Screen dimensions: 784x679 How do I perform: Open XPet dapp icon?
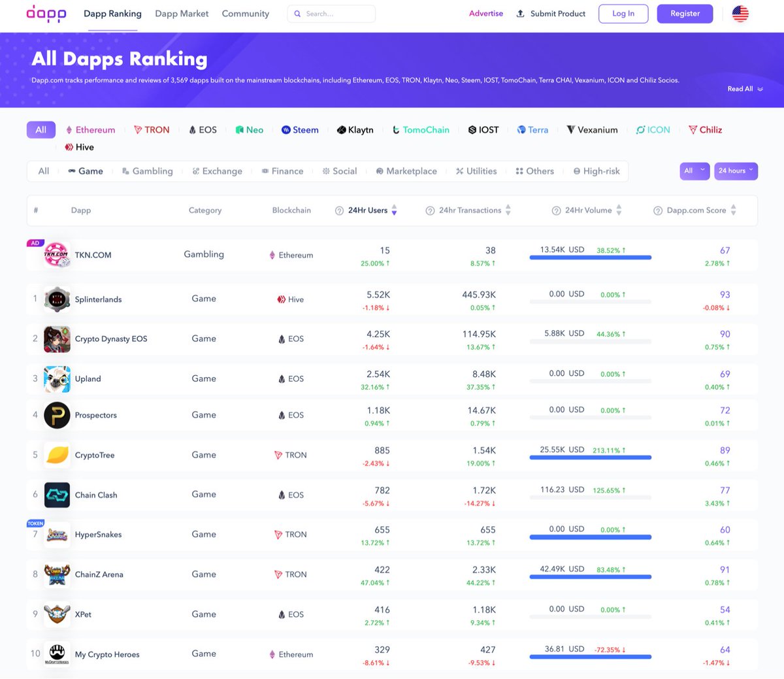[57, 615]
